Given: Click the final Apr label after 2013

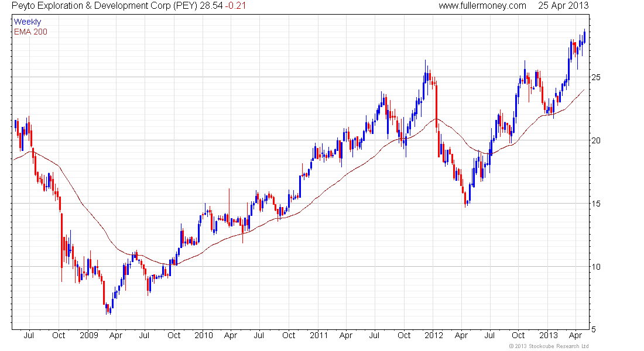Looking at the screenshot, I should (x=576, y=336).
